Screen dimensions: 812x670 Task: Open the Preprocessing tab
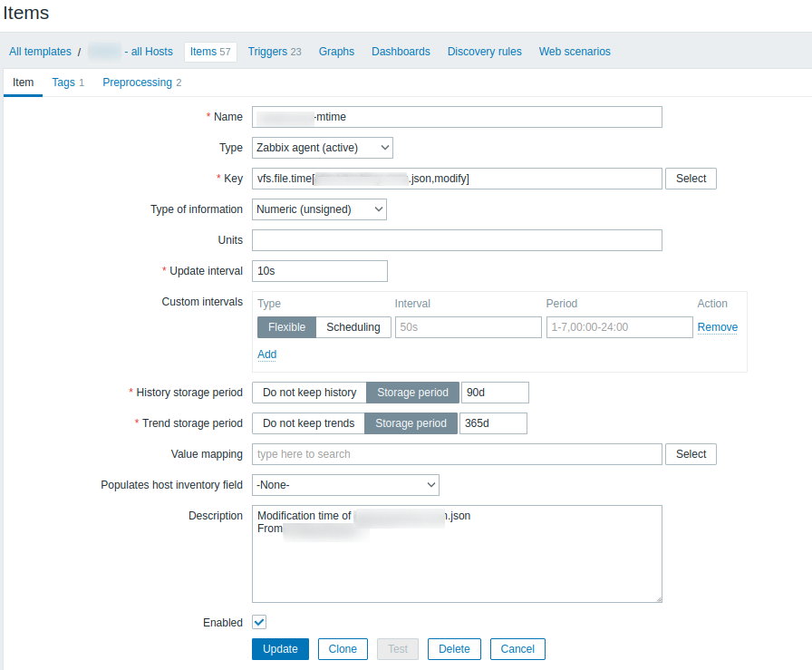(x=141, y=83)
